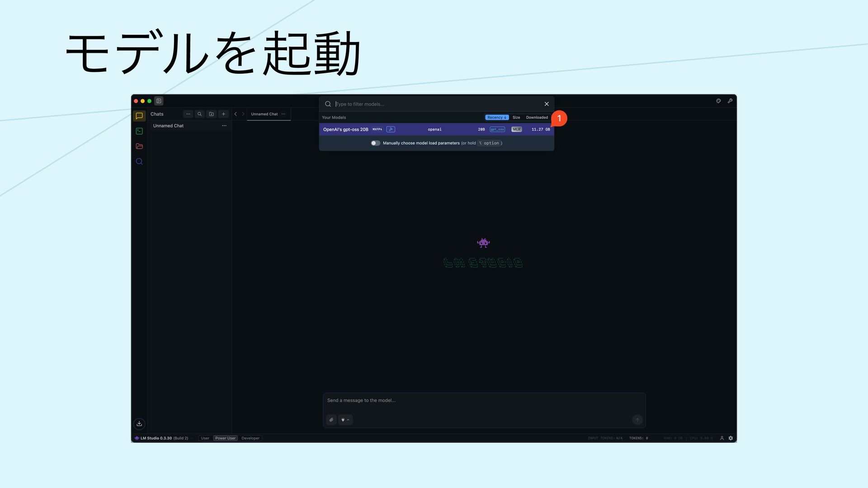Open the Discover search sidebar icon
Viewport: 868px width, 488px height.
(x=139, y=162)
